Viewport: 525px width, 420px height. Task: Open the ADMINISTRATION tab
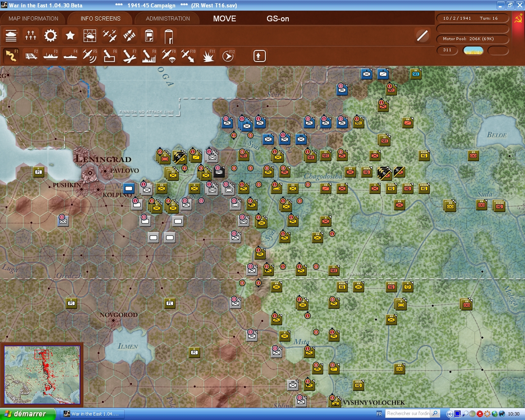(x=168, y=18)
